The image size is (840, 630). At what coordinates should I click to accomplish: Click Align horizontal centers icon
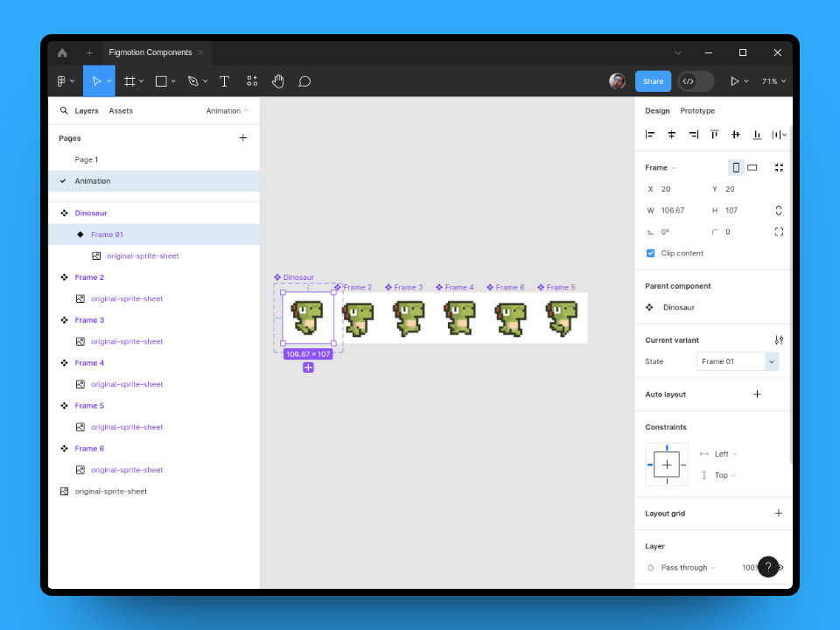[x=672, y=135]
